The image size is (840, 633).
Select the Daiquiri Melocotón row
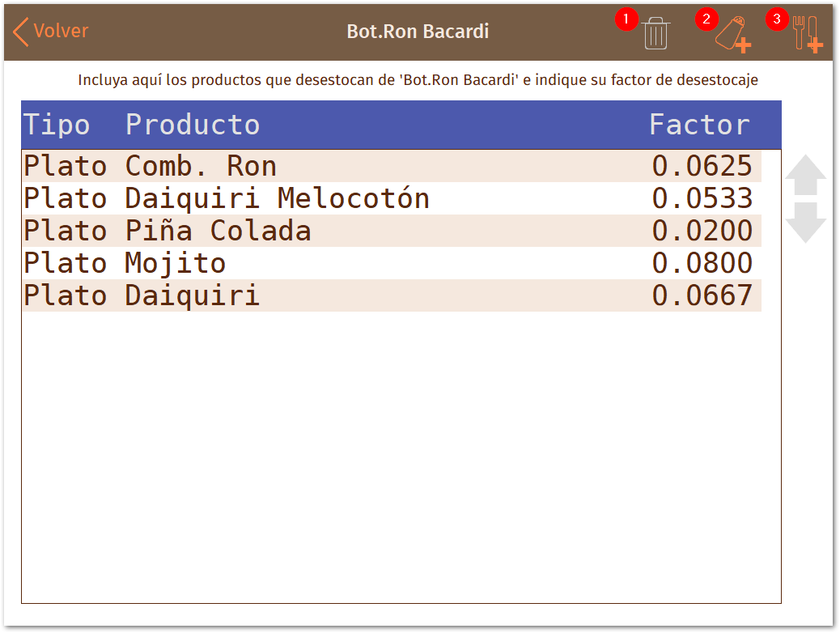coord(392,198)
